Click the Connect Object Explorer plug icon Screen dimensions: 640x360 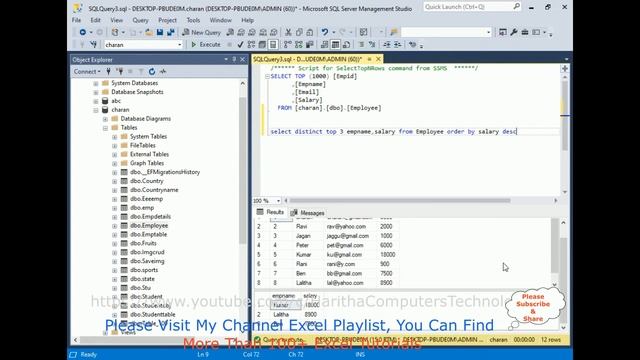[109, 71]
